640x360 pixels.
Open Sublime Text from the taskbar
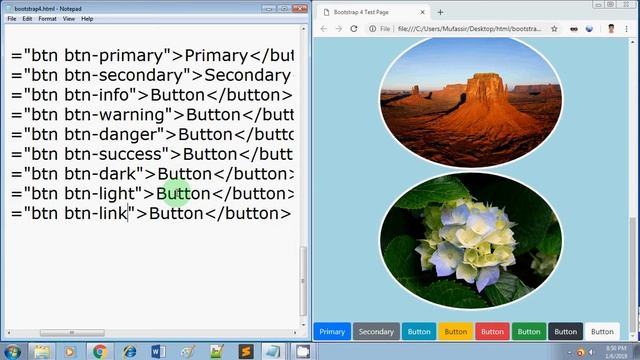point(246,351)
